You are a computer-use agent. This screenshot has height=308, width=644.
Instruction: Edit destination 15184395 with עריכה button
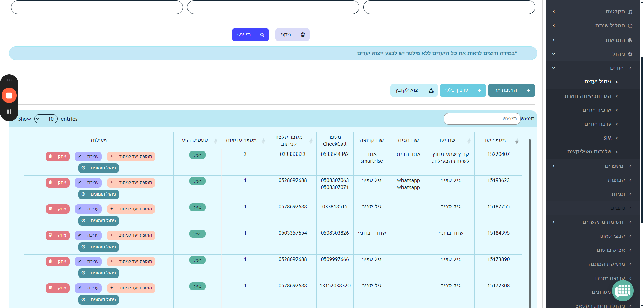click(x=88, y=235)
